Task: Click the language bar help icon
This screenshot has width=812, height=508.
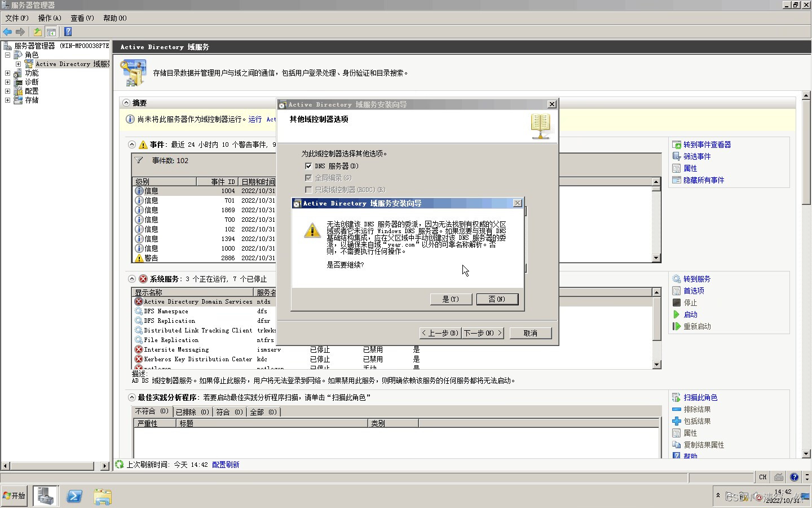Action: click(794, 477)
